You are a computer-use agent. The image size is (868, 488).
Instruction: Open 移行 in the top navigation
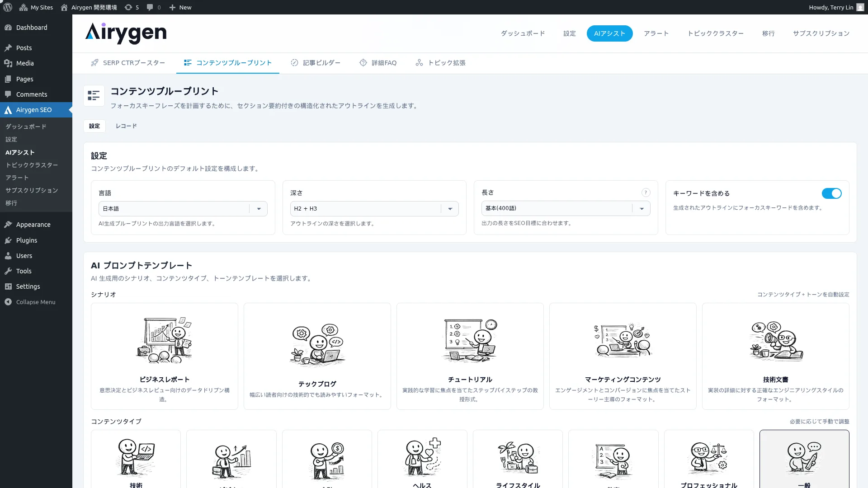coord(768,33)
